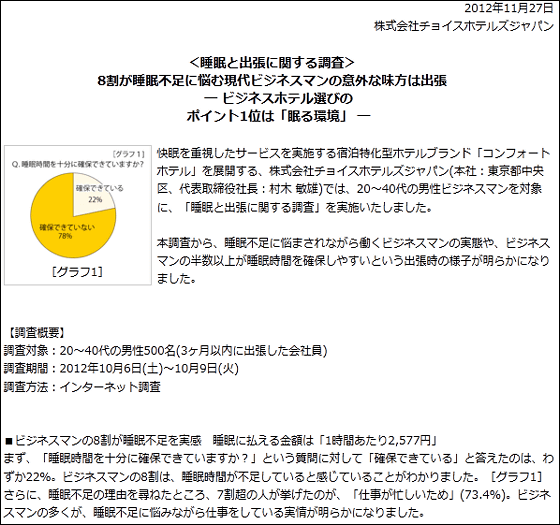Screen dimensions: 560x525
Task: Click the heading <睡眠と出張に関する調査>
Action: (272, 63)
